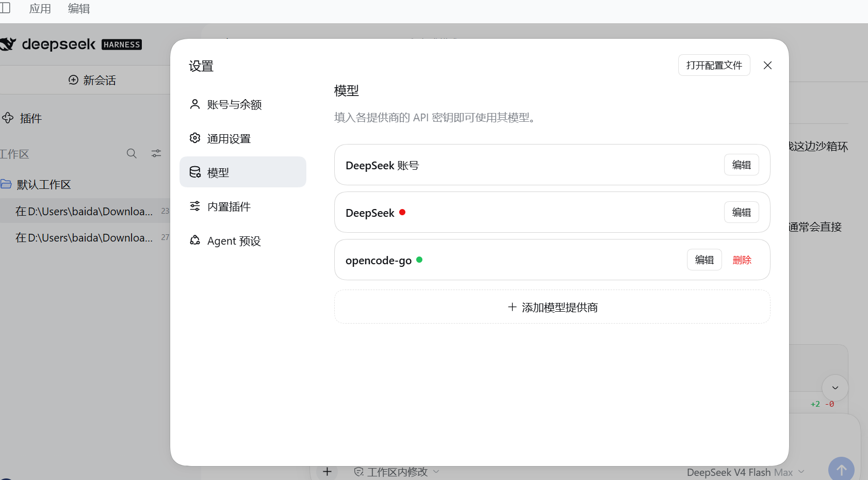Click the sliders icon beside 内置插件
This screenshot has height=480, width=868.
[194, 206]
